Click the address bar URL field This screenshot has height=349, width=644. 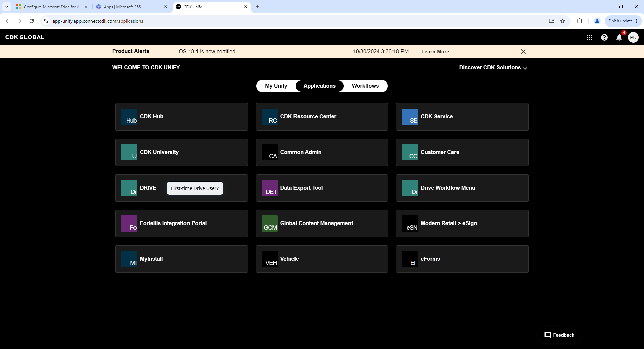(x=295, y=21)
